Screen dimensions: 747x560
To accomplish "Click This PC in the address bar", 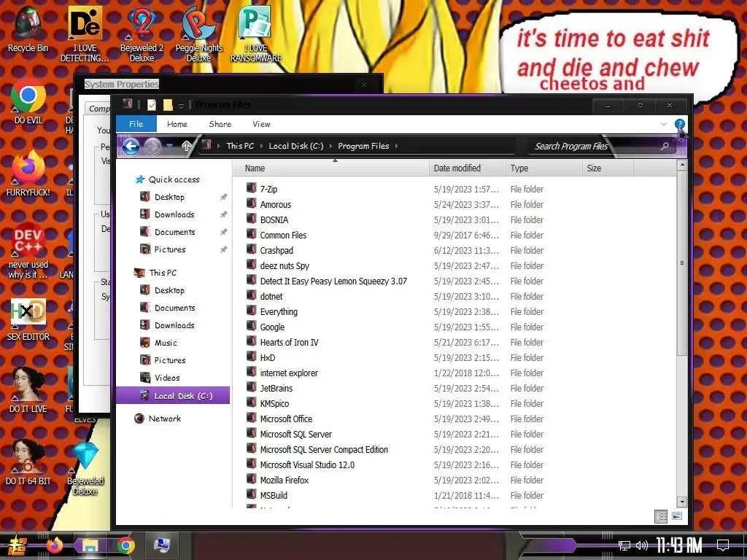I will click(x=240, y=146).
